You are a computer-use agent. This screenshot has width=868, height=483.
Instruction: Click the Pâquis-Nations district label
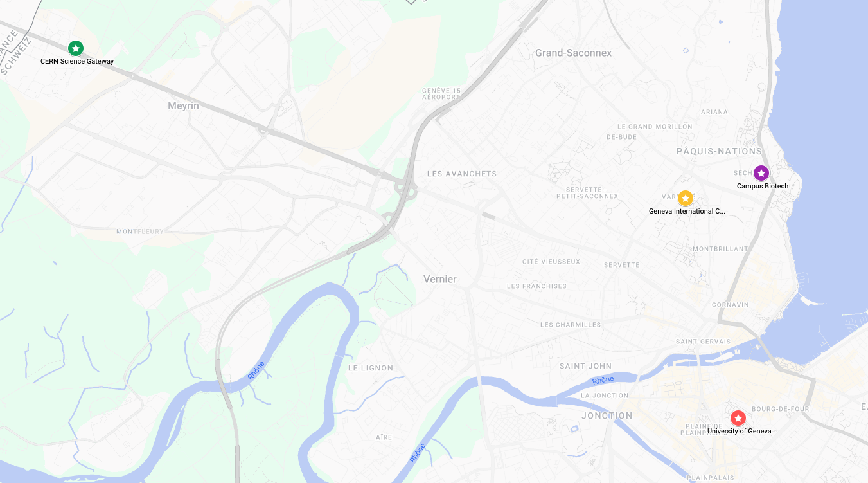click(719, 151)
